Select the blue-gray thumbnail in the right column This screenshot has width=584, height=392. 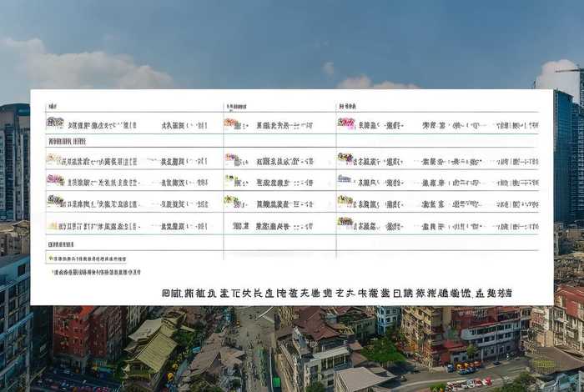click(345, 178)
